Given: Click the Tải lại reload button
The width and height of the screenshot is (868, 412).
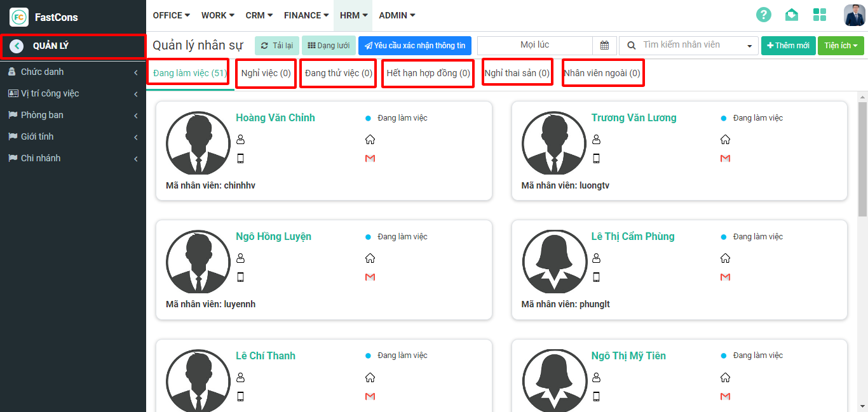Looking at the screenshot, I should tap(277, 46).
